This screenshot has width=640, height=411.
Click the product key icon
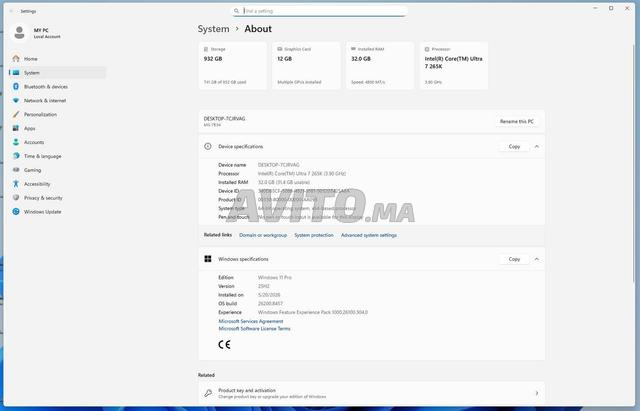click(208, 393)
